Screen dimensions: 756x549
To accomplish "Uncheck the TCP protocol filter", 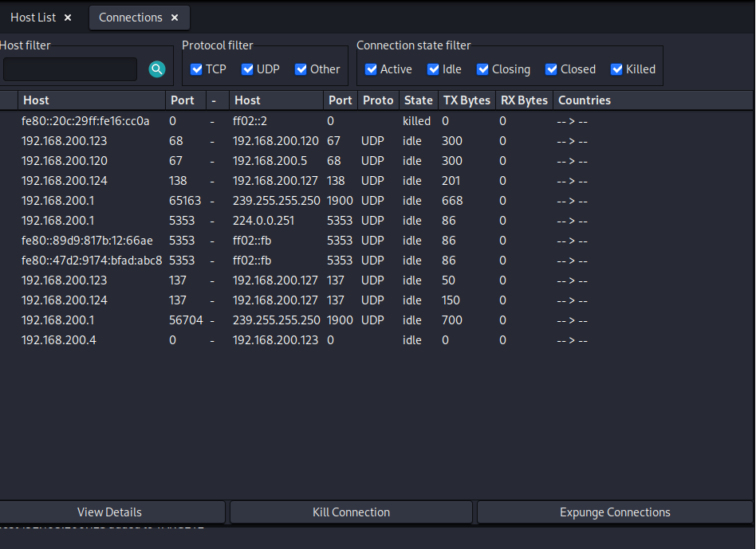I will [197, 69].
